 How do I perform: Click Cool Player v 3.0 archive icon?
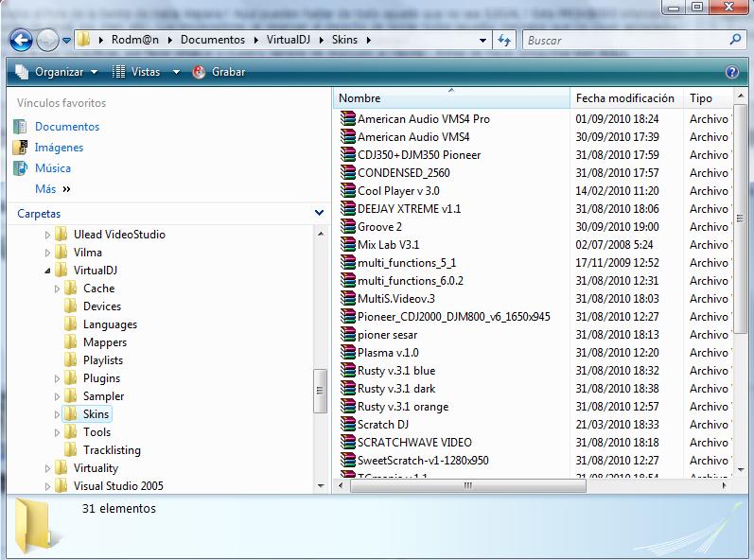[x=347, y=190]
